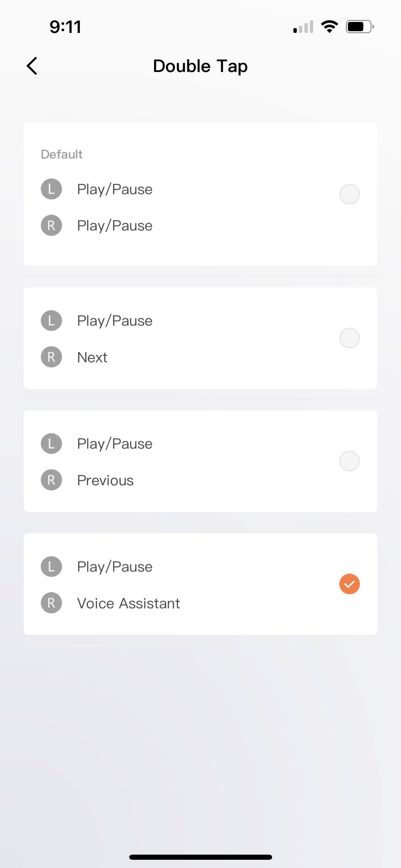Screen dimensions: 401x868
Task: Tap the R icon beside Voice Assistant
Action: pos(51,603)
